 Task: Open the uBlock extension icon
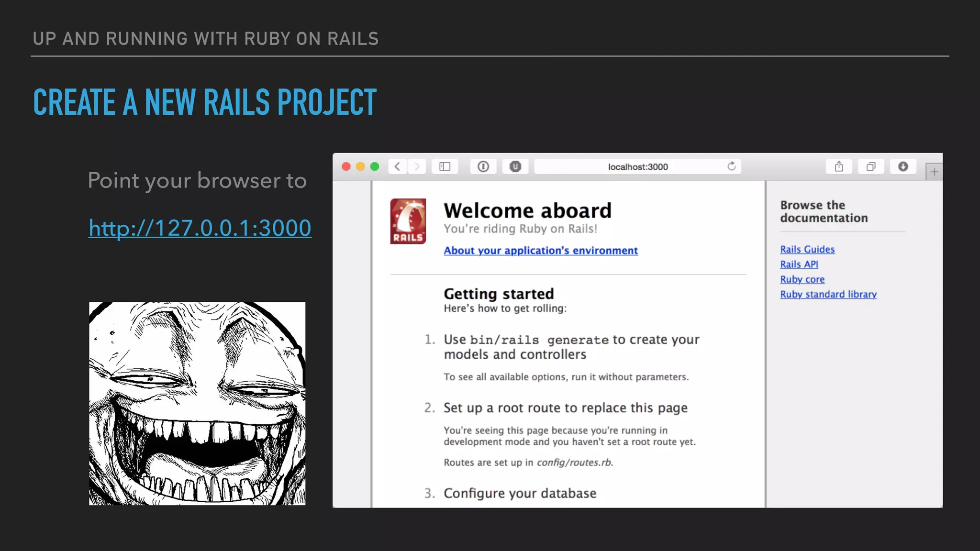(515, 166)
